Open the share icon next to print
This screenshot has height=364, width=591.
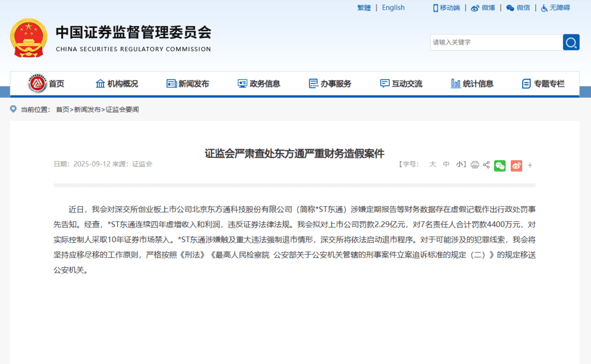486,165
